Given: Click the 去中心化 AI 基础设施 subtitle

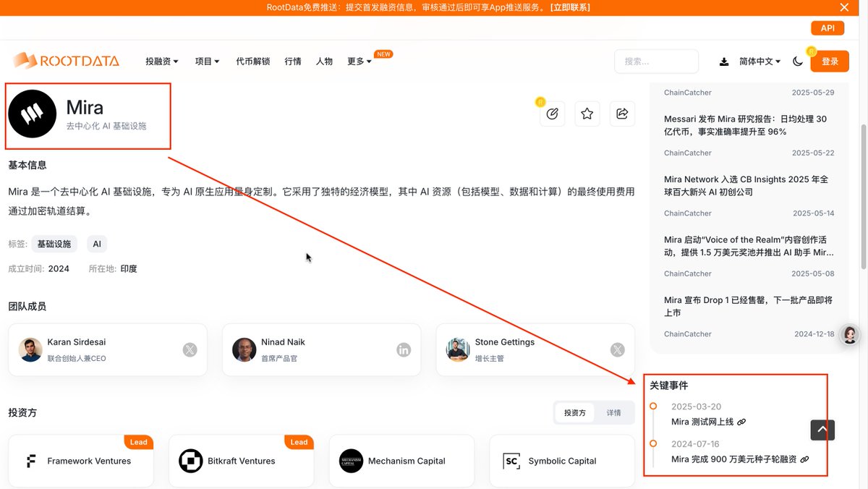Looking at the screenshot, I should [x=106, y=126].
